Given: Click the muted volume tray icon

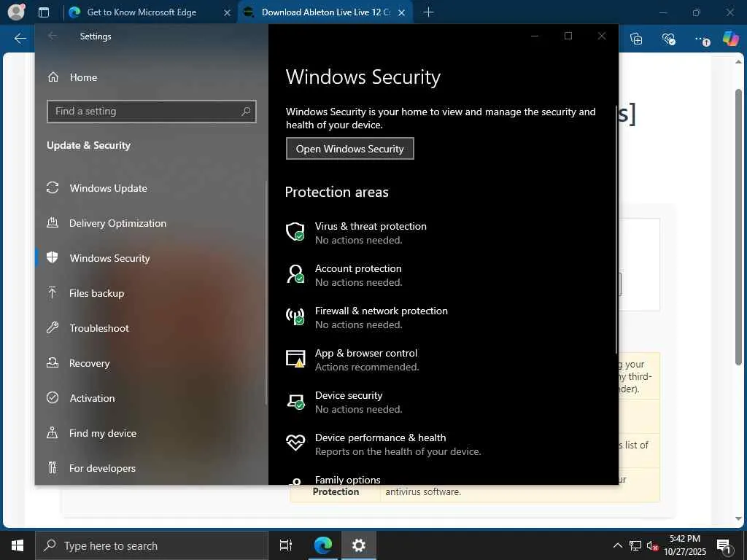Looking at the screenshot, I should [x=652, y=545].
